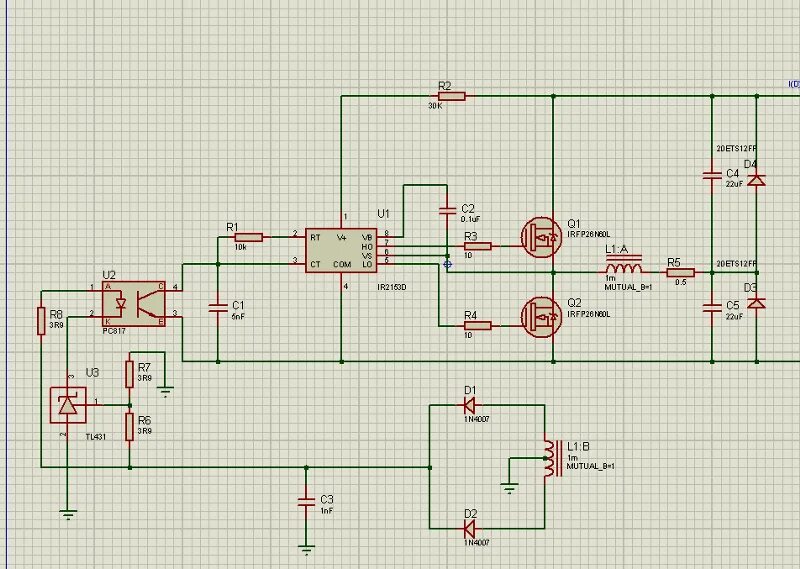This screenshot has height=569, width=800.
Task: Select inductor L1:A coil symbol
Action: (x=624, y=265)
